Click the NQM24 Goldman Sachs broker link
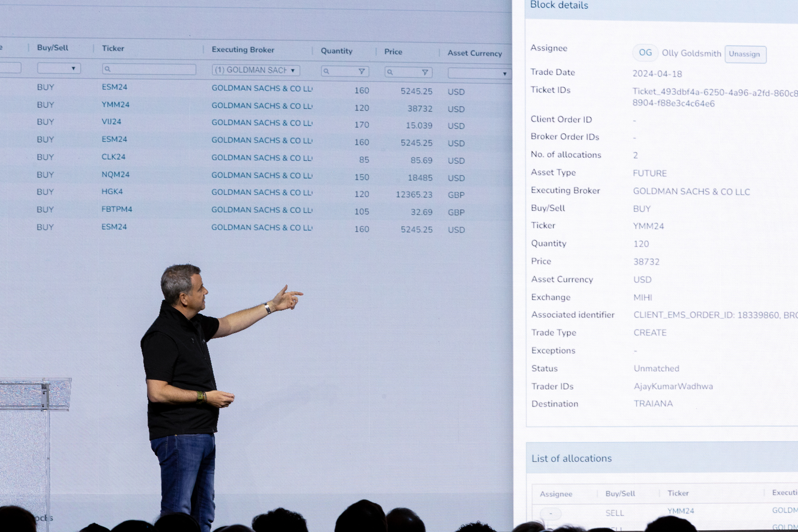Image resolution: width=798 pixels, height=532 pixels. [262, 175]
